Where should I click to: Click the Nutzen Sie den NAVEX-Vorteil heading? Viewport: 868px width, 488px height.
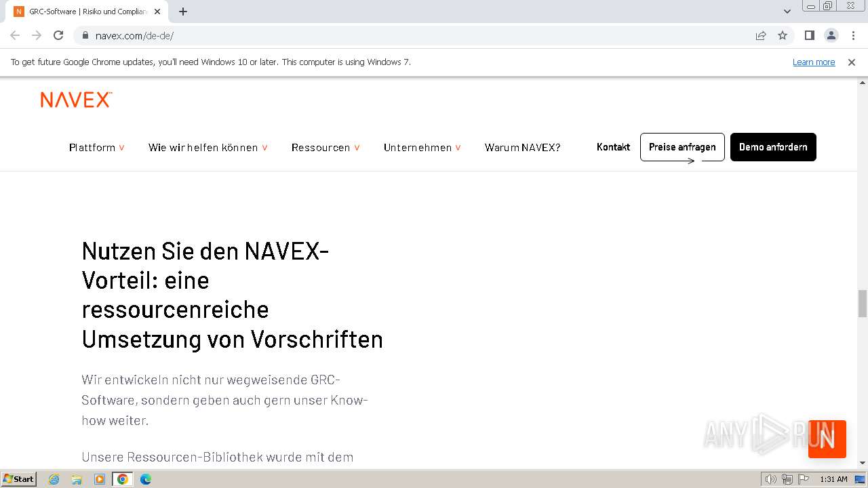coord(233,295)
